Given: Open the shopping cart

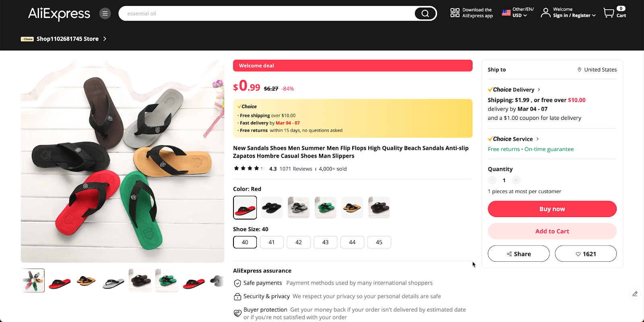Looking at the screenshot, I should tap(609, 12).
